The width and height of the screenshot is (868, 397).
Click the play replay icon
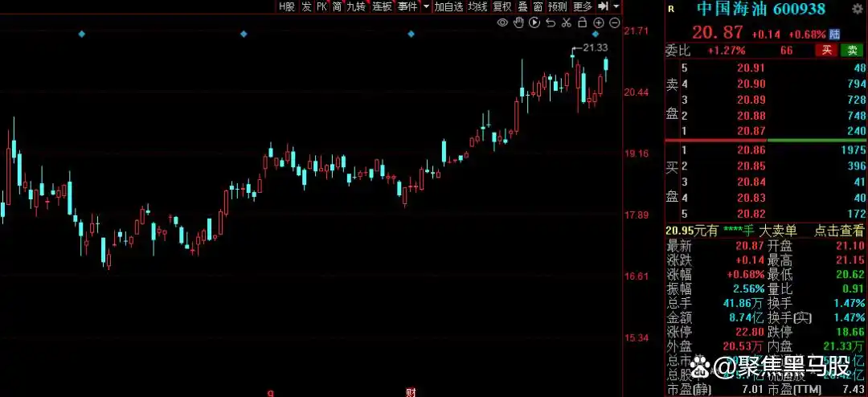(535, 23)
